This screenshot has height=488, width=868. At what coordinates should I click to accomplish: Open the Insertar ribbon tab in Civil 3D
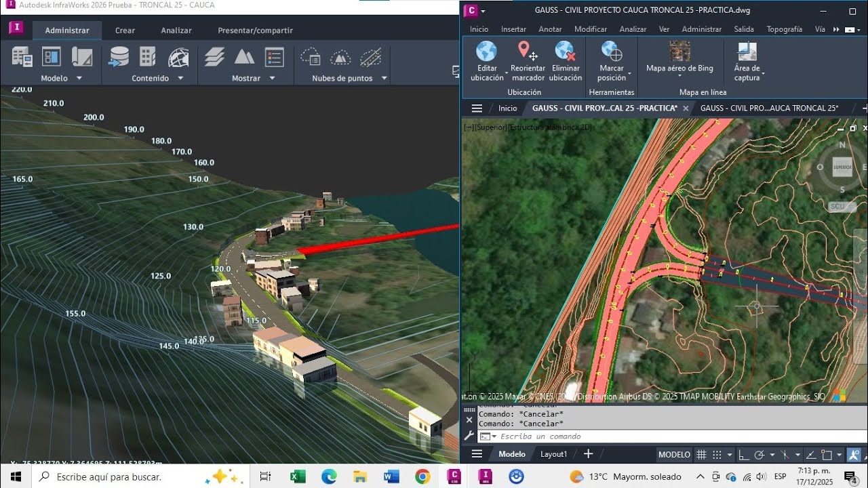point(513,29)
